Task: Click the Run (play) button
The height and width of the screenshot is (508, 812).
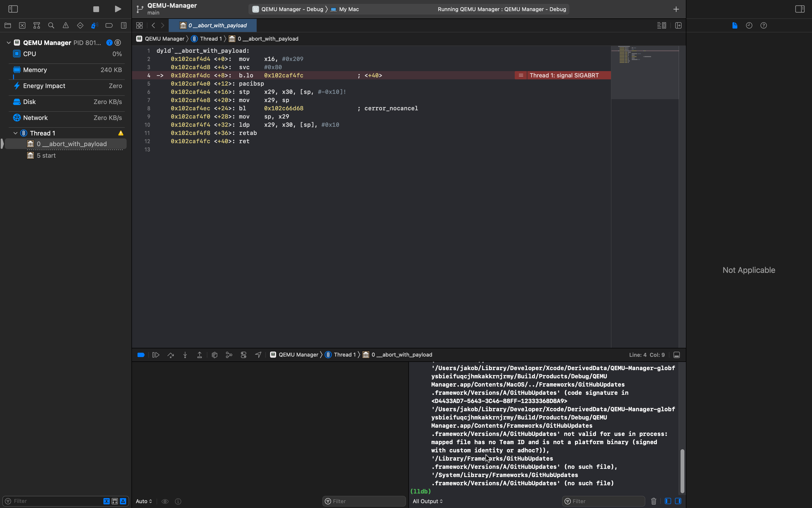Action: pos(118,9)
